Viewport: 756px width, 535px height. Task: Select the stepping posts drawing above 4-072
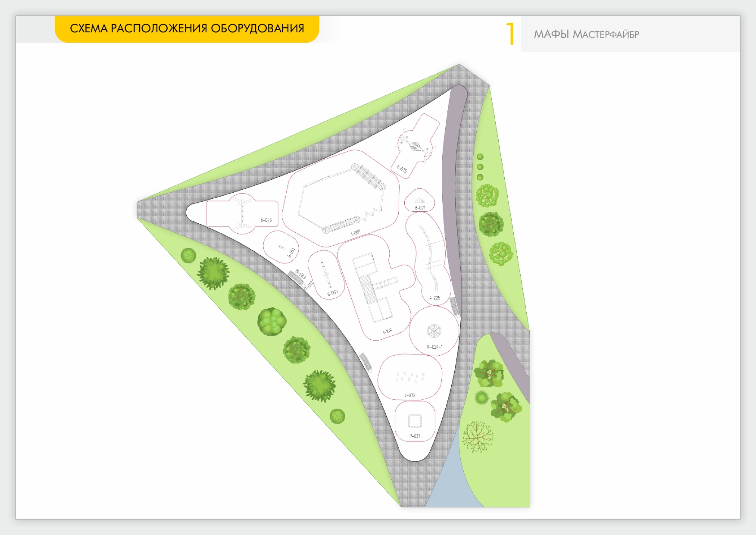[x=411, y=377]
